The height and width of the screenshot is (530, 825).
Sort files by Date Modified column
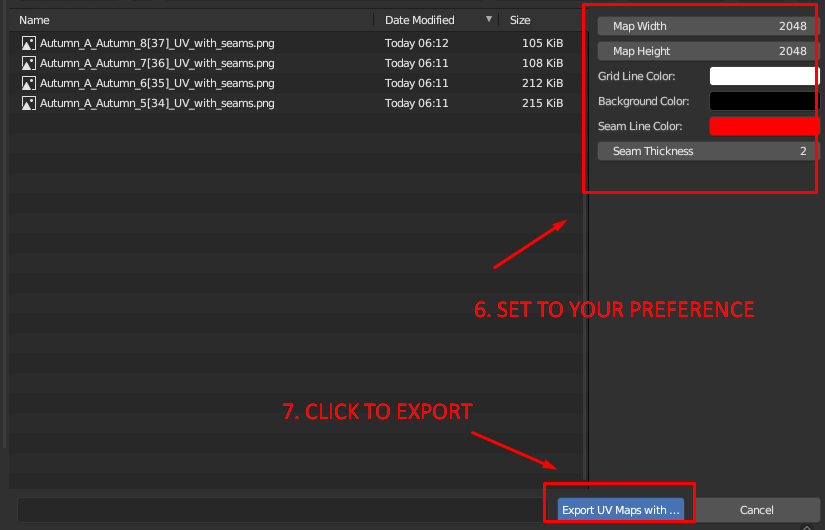tap(419, 20)
